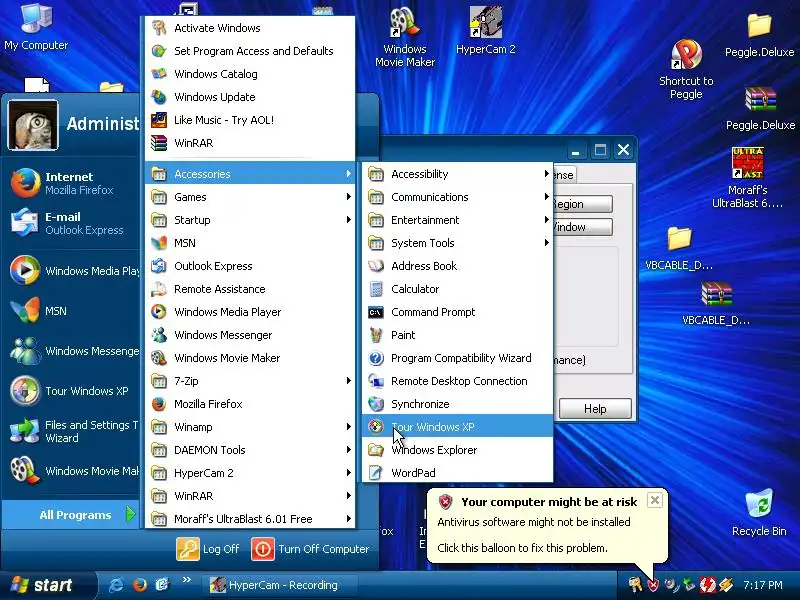Select Synchronize in Accessories menu

click(457, 404)
